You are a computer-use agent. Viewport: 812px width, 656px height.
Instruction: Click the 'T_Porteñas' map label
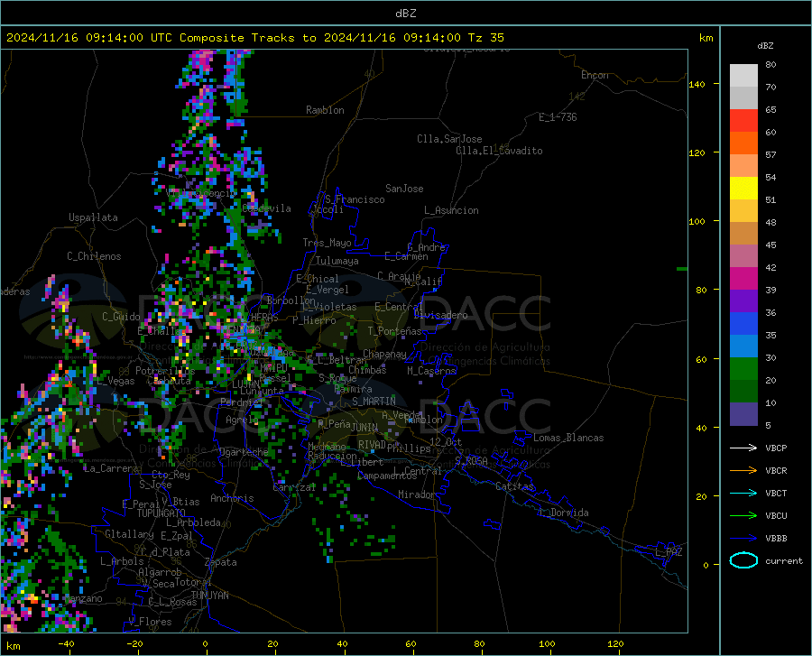pos(394,331)
